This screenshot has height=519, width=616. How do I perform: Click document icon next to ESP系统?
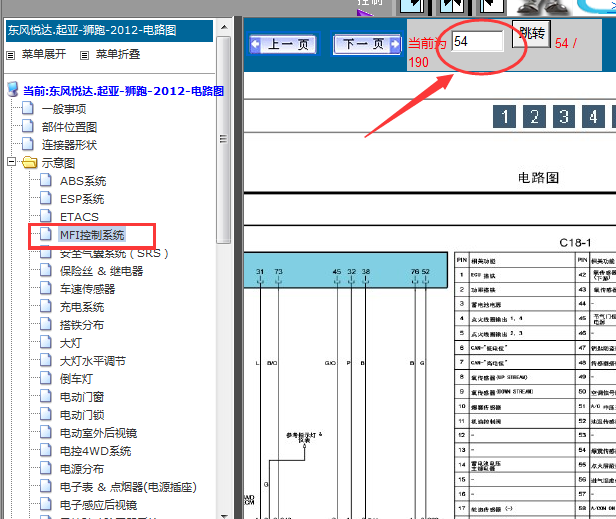[x=46, y=198]
